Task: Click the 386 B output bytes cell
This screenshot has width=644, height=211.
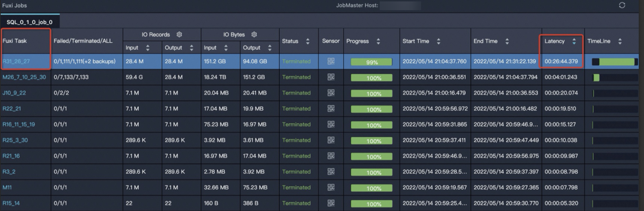Action: pos(251,203)
